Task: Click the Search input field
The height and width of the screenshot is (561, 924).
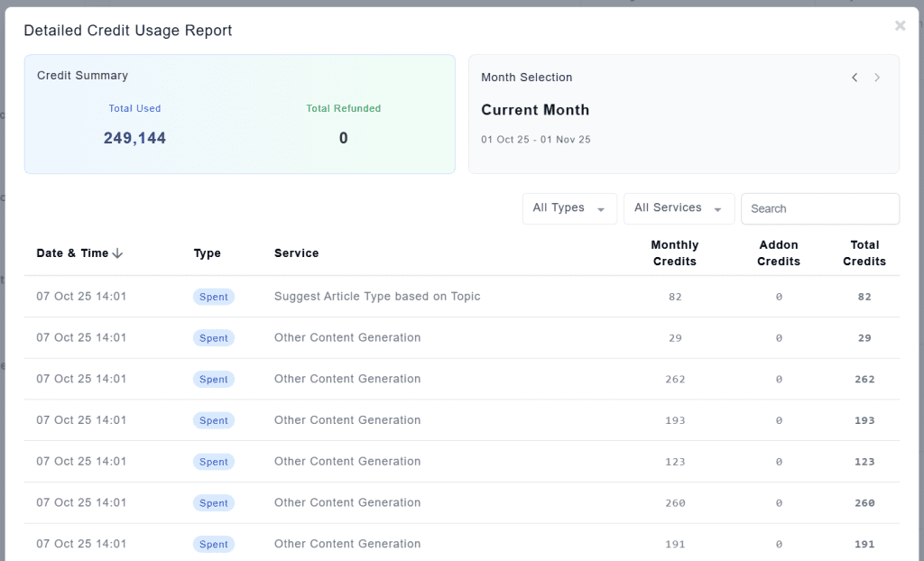Action: pyautogui.click(x=819, y=208)
